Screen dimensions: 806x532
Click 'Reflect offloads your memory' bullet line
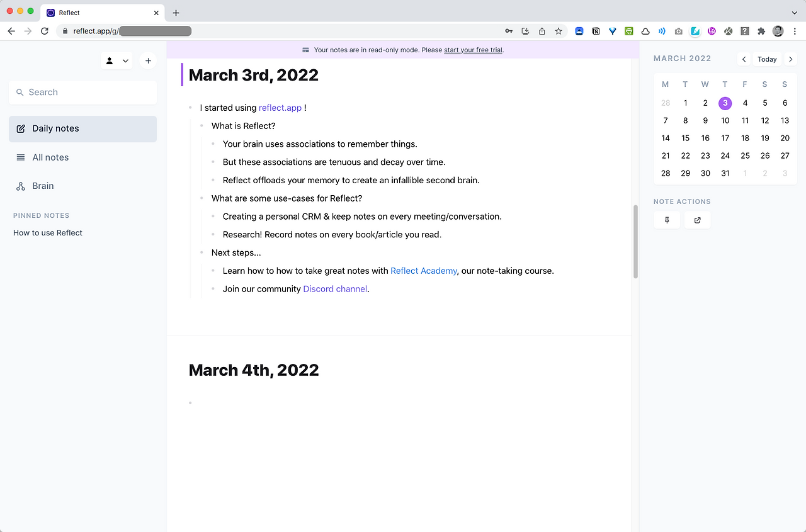pos(351,180)
